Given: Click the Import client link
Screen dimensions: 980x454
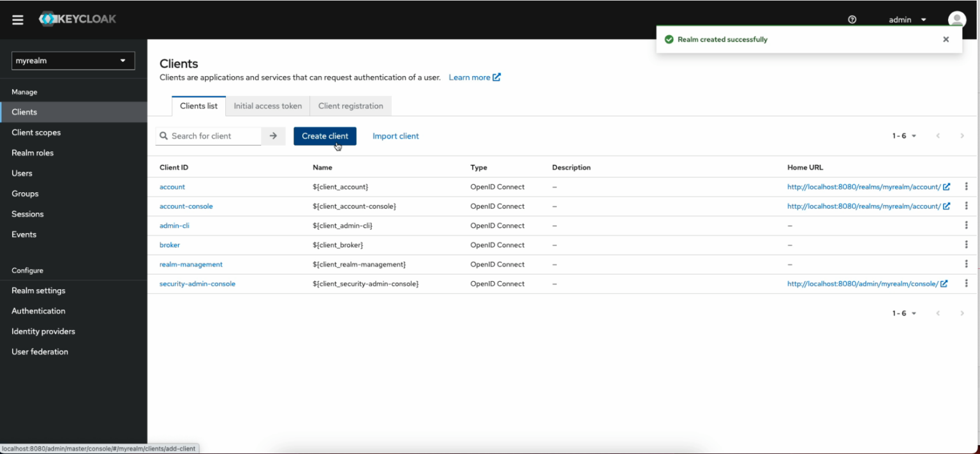Looking at the screenshot, I should coord(396,135).
